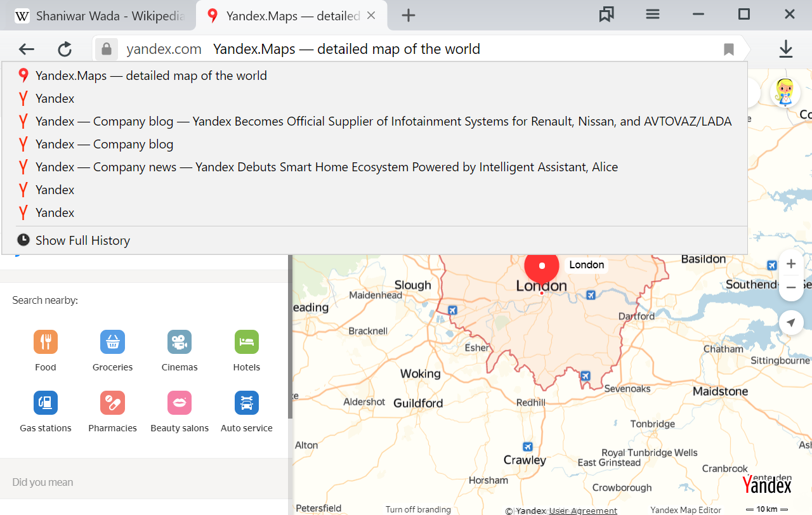The height and width of the screenshot is (515, 812).
Task: Click Guildford on the map
Action: click(418, 403)
